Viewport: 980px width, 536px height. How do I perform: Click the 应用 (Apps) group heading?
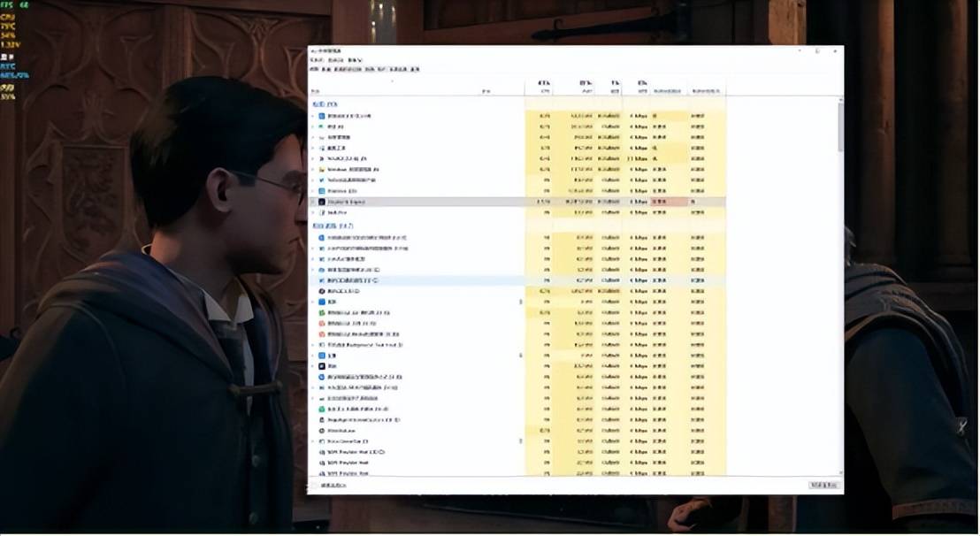(x=325, y=104)
